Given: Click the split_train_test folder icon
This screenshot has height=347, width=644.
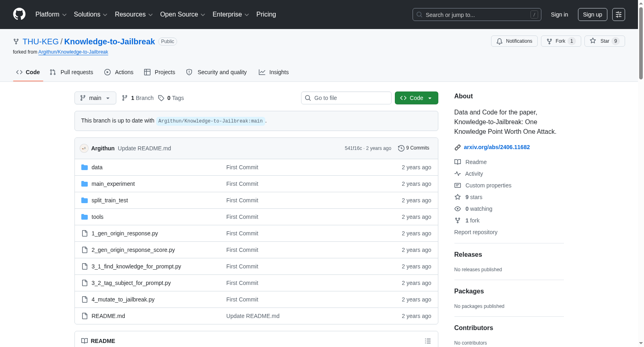Looking at the screenshot, I should click(x=85, y=200).
